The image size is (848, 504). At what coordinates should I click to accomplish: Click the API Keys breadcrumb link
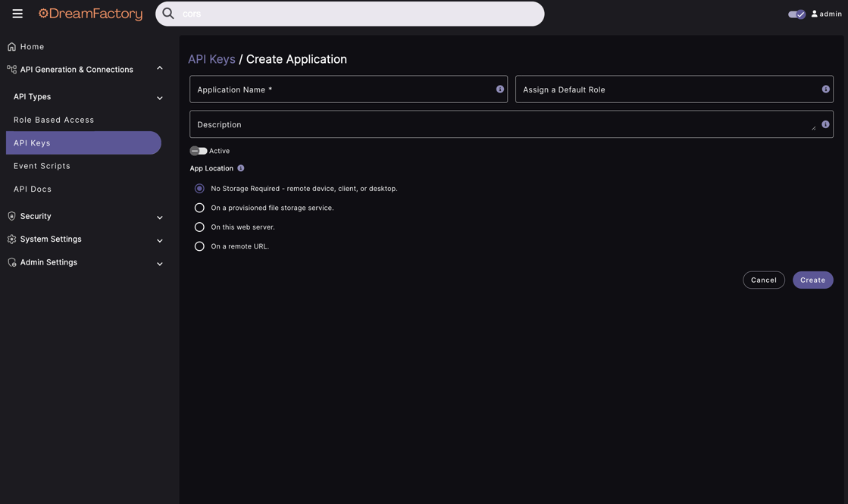pyautogui.click(x=211, y=59)
